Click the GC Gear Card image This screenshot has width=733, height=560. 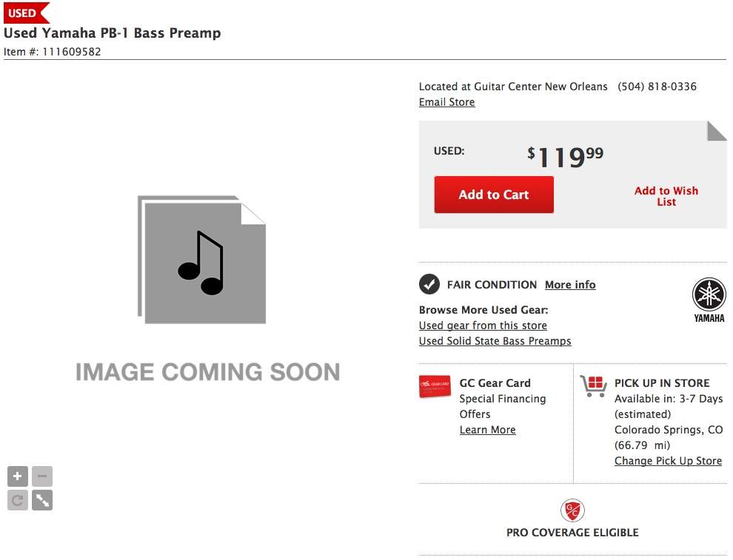[435, 386]
